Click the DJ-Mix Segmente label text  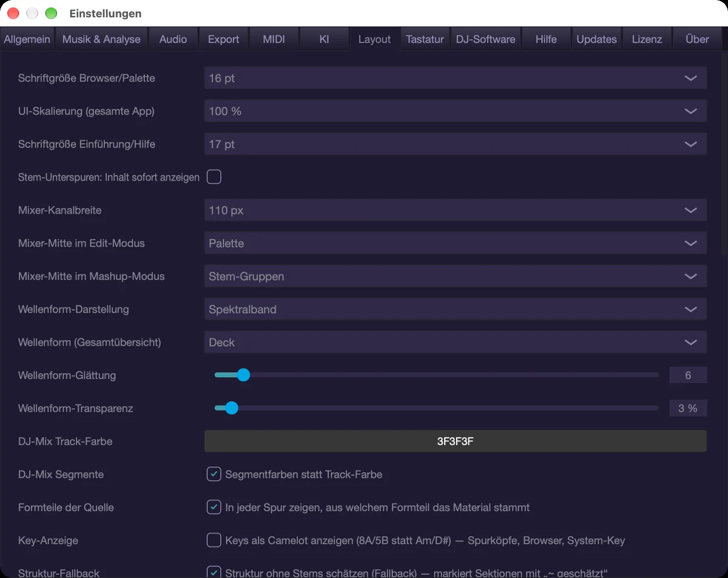61,474
